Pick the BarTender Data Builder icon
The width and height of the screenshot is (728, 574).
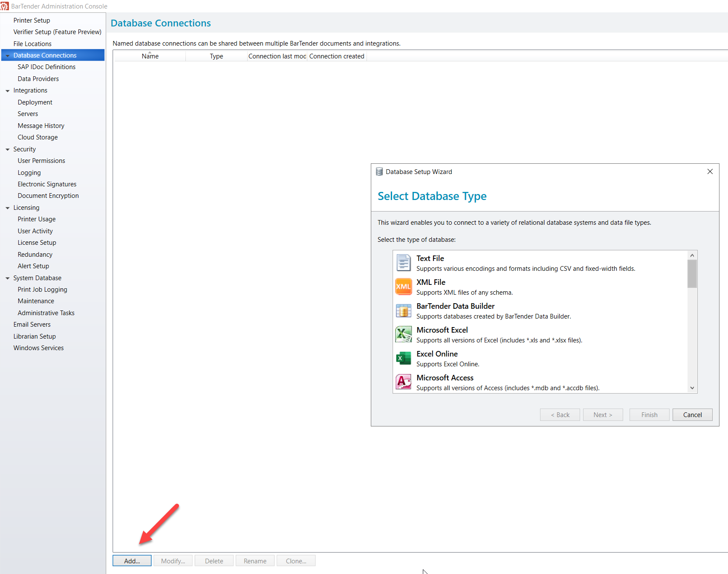coord(403,310)
